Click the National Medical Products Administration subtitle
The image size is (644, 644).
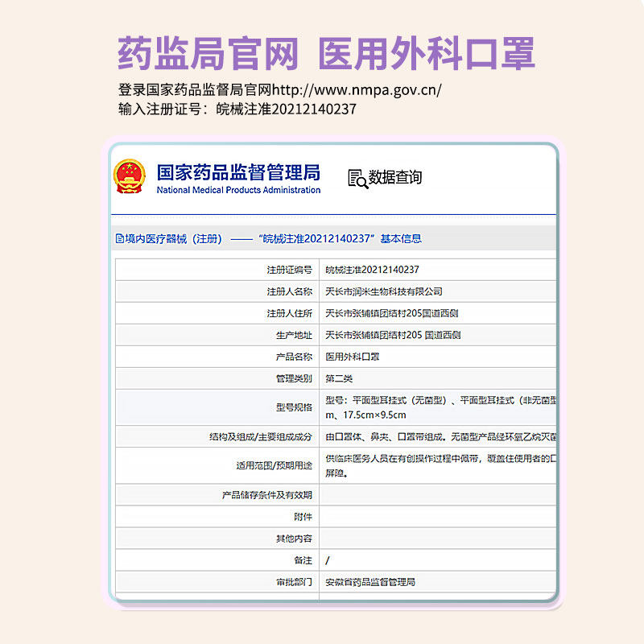238,190
